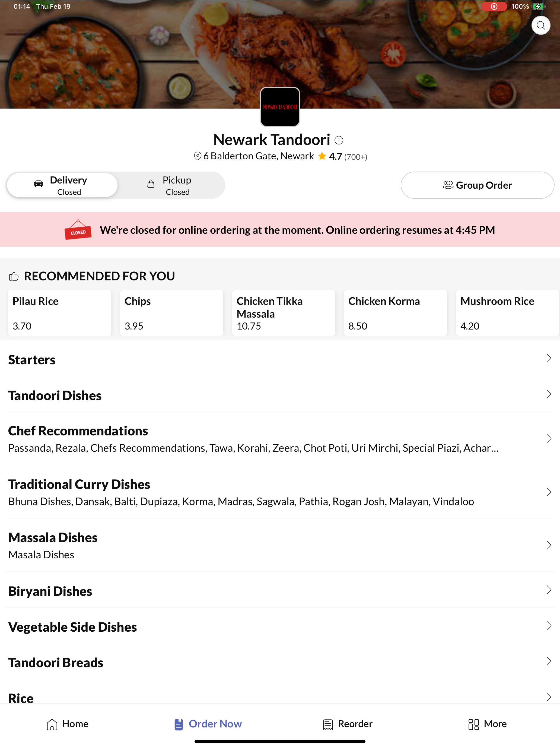Open the Reorder tab
Screen dimensions: 560x747
tap(347, 724)
